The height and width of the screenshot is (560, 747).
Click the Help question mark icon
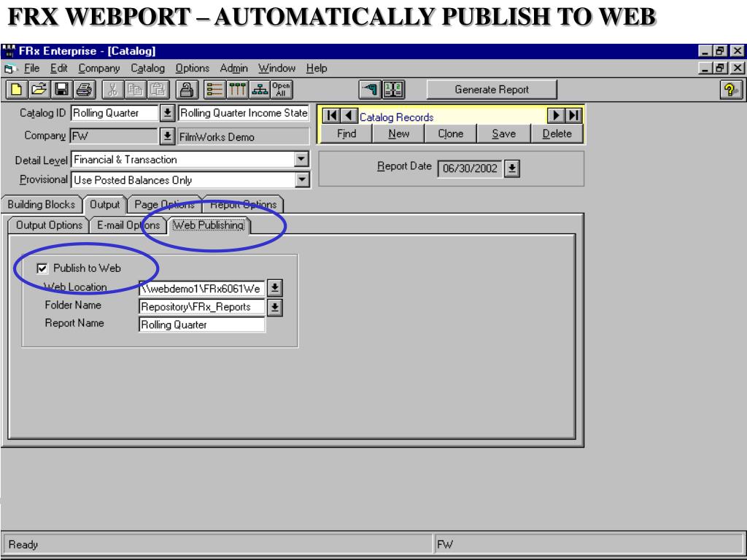[x=731, y=90]
